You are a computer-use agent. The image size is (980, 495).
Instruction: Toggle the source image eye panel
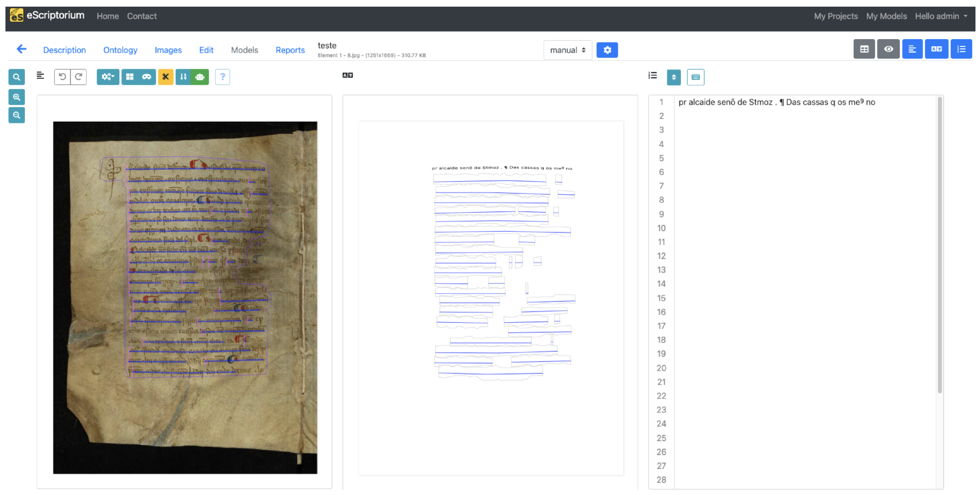(x=888, y=49)
